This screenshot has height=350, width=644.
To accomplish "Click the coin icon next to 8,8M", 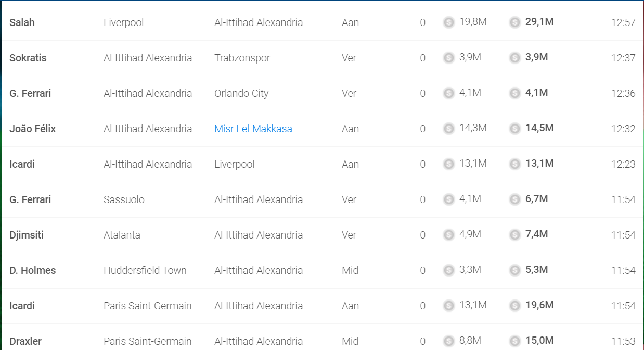I will [449, 341].
